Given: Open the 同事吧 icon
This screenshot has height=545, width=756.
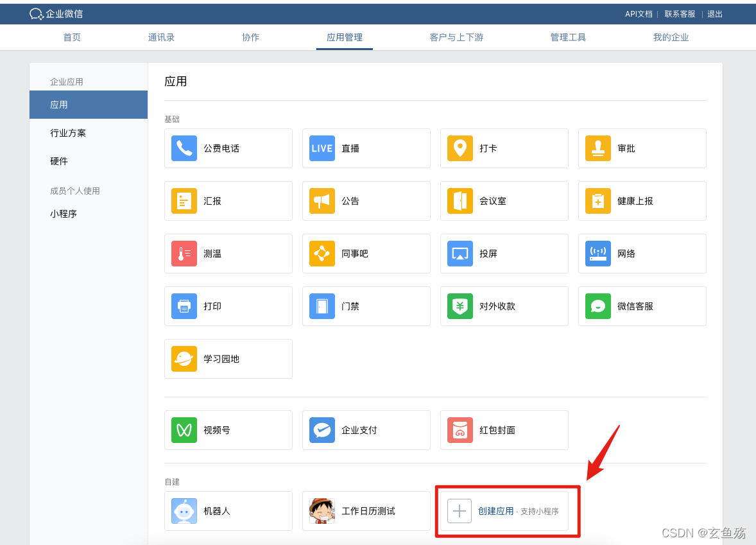Looking at the screenshot, I should pyautogui.click(x=322, y=253).
